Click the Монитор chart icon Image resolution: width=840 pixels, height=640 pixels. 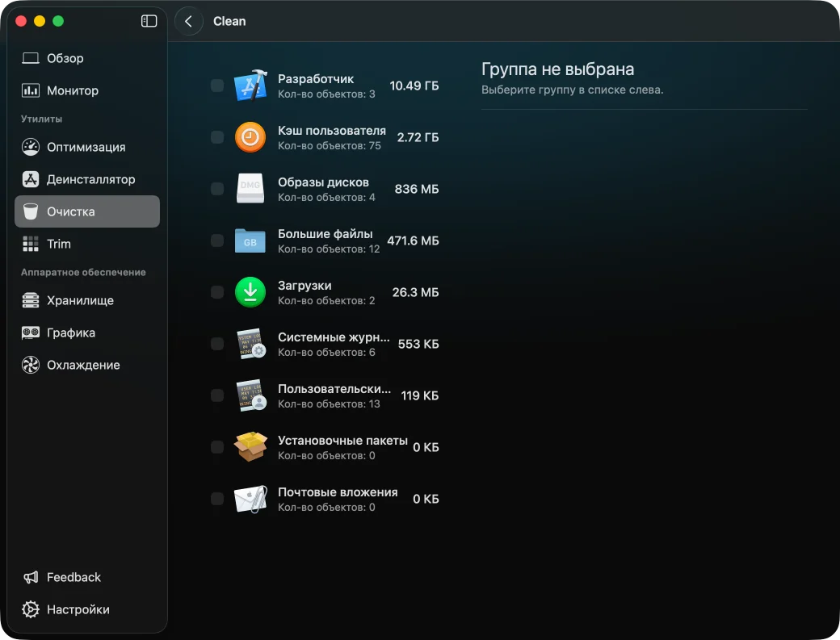[x=31, y=90]
